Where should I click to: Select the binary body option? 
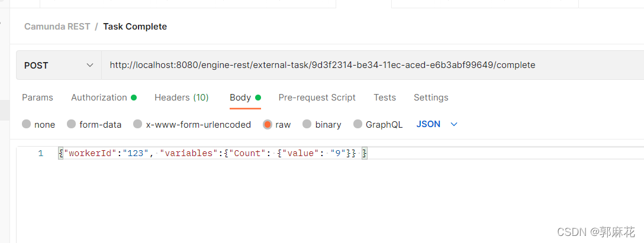point(307,124)
